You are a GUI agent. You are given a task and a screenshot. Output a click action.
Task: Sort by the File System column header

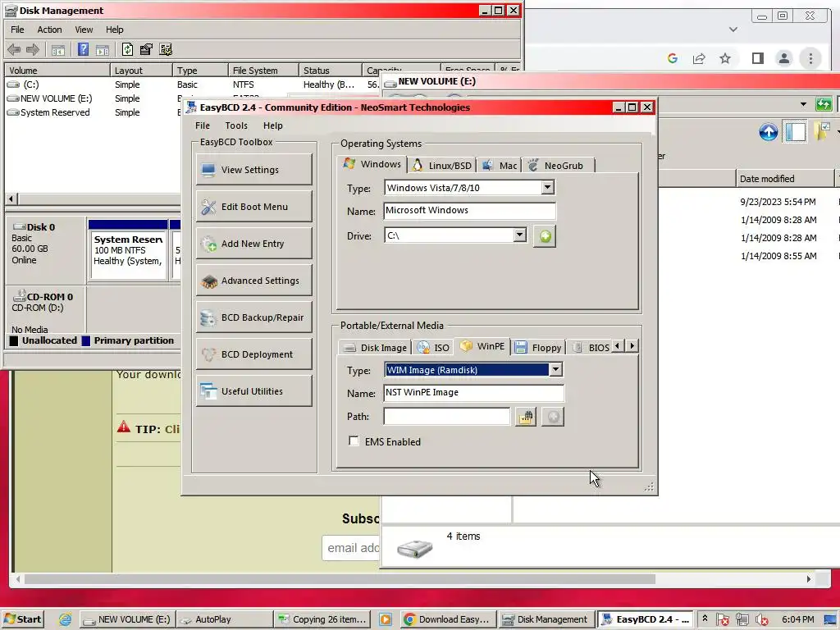tap(262, 71)
